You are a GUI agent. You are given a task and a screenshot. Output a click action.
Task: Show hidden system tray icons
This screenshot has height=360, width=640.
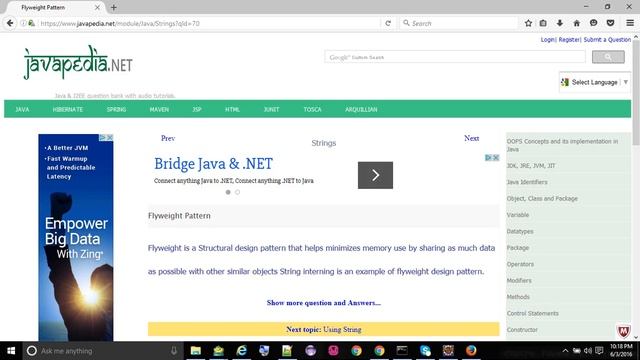click(565, 351)
